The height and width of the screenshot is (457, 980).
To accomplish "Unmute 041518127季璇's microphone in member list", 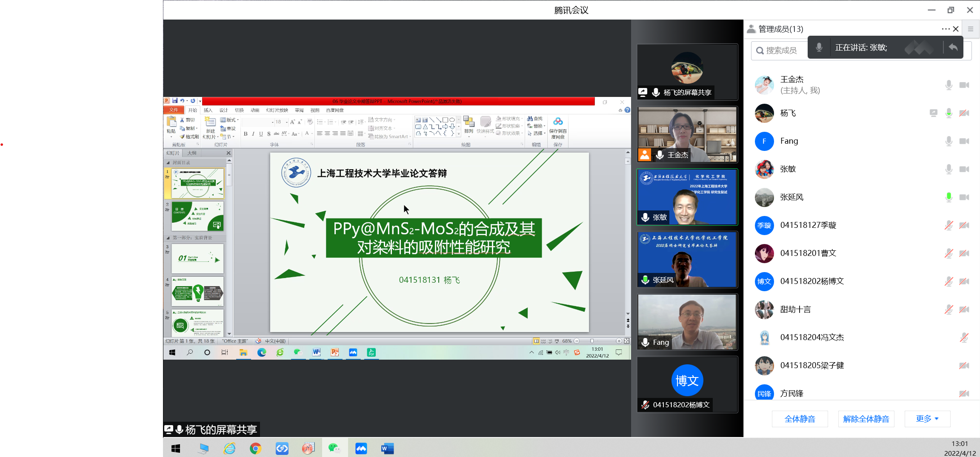I will 949,225.
